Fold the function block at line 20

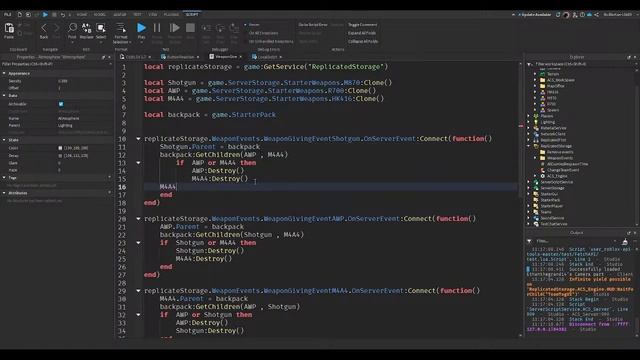(138, 219)
